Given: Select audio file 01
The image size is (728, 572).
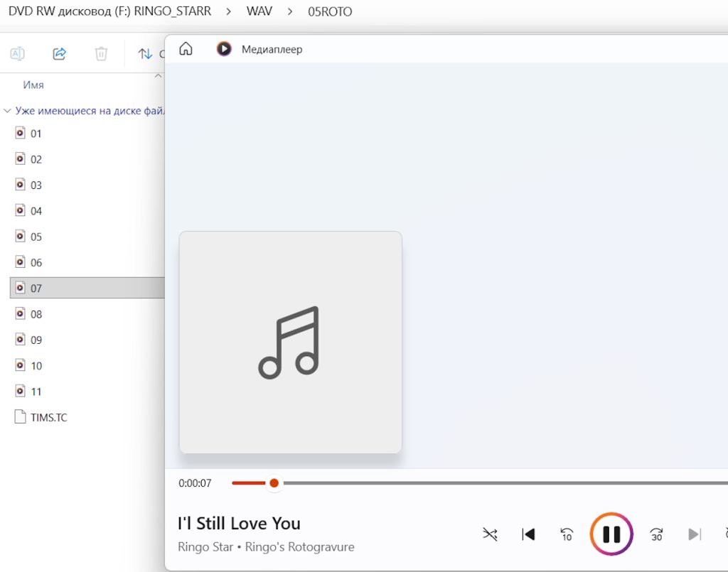Looking at the screenshot, I should tap(87, 134).
